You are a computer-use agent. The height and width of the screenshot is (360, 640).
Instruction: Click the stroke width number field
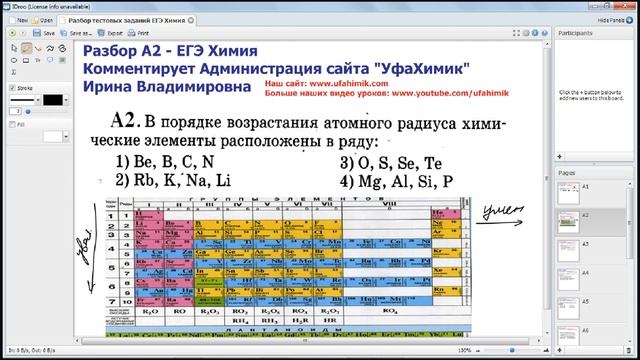pyautogui.click(x=15, y=111)
